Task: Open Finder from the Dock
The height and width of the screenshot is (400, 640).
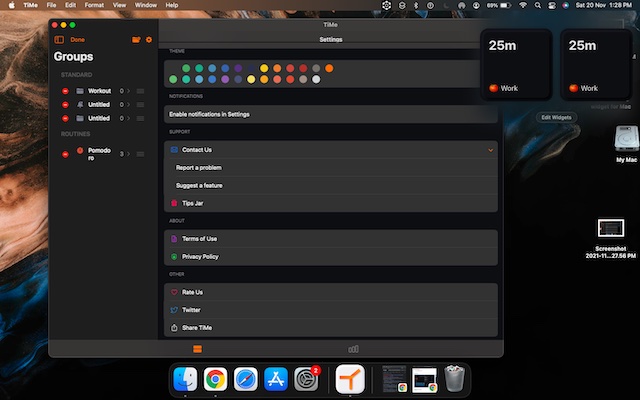Action: pos(185,379)
